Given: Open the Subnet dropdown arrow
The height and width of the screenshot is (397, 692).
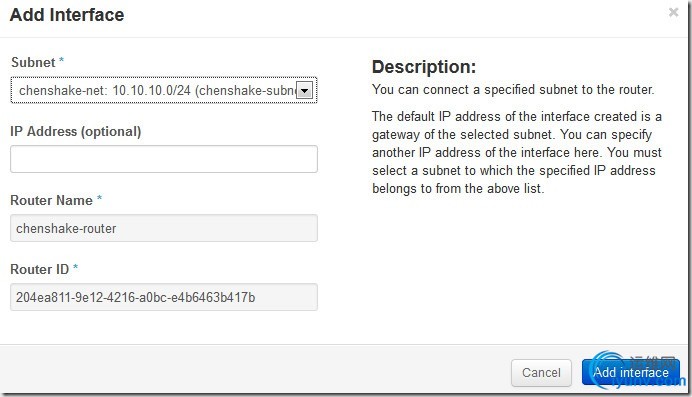Looking at the screenshot, I should [x=305, y=90].
